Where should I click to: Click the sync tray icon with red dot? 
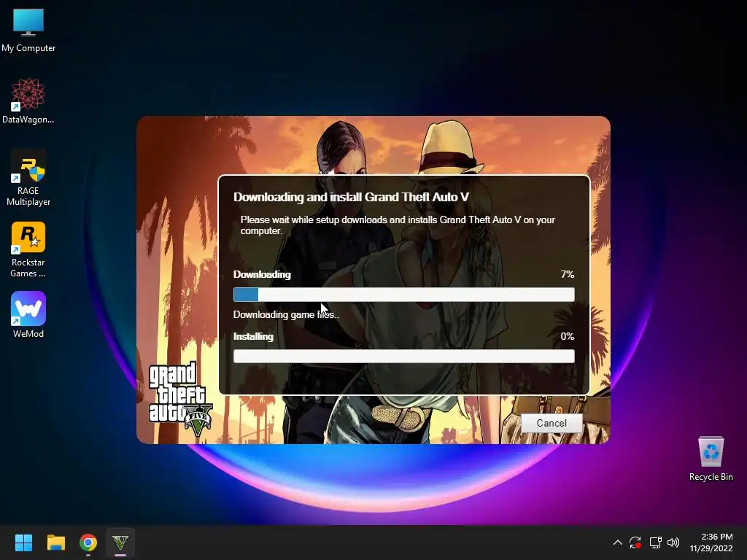[635, 542]
